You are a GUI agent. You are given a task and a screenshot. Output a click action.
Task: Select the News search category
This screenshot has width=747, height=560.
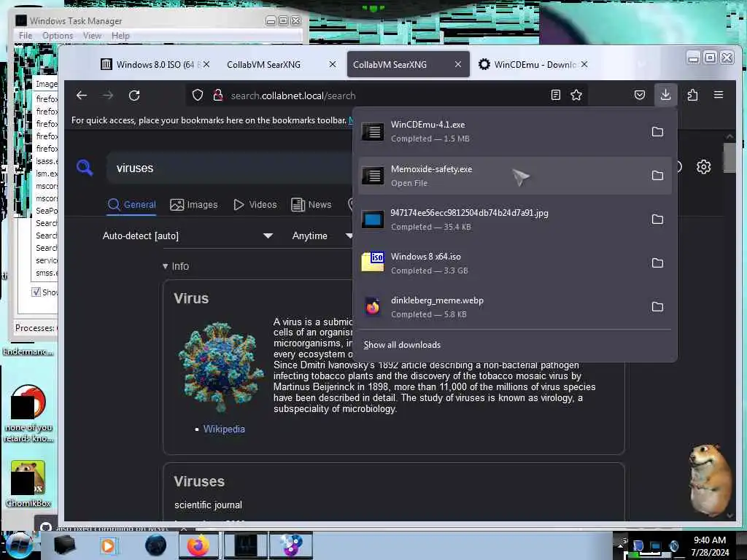tap(311, 205)
